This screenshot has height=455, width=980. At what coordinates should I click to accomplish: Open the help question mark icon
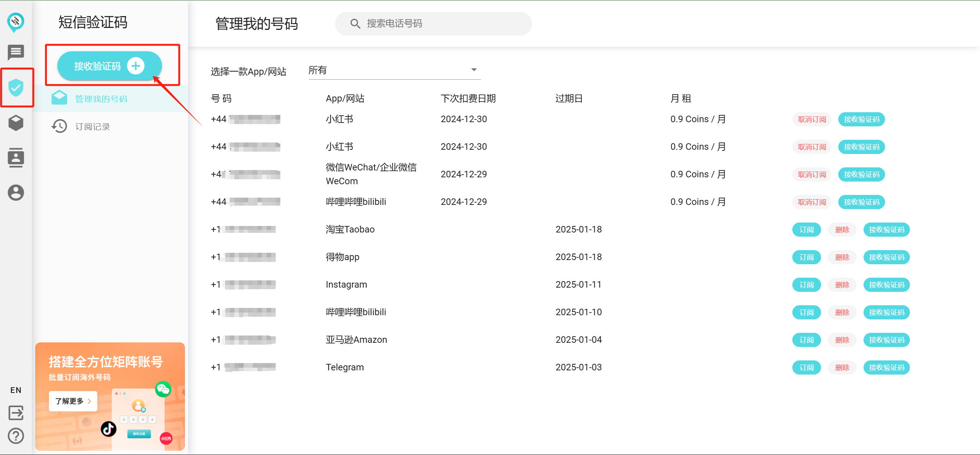point(16,436)
